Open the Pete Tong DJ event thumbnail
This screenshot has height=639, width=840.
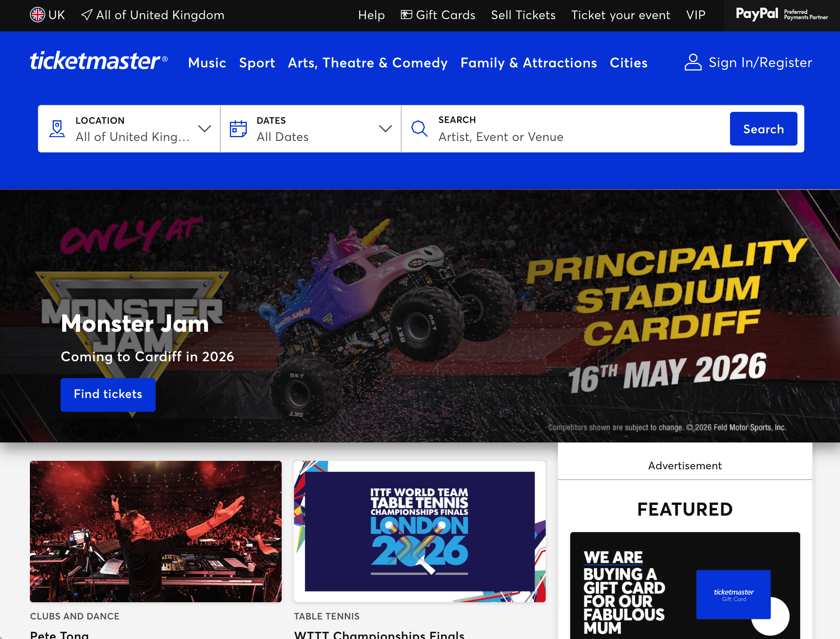pos(156,531)
